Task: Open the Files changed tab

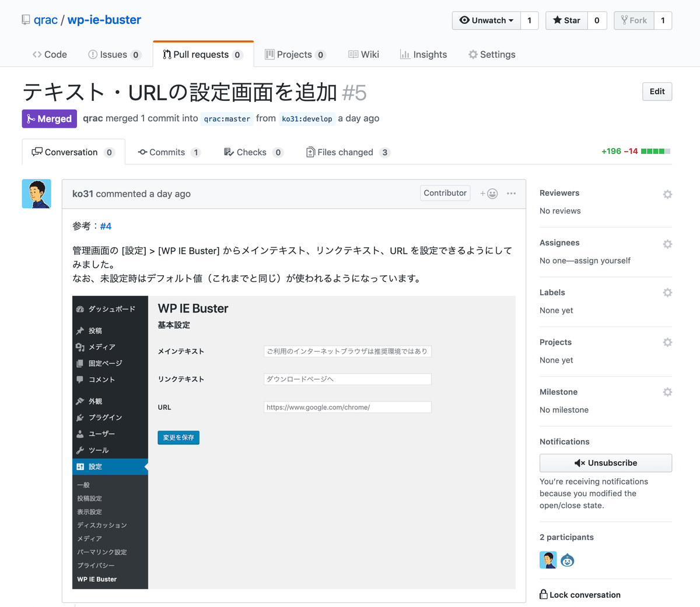Action: [x=348, y=152]
